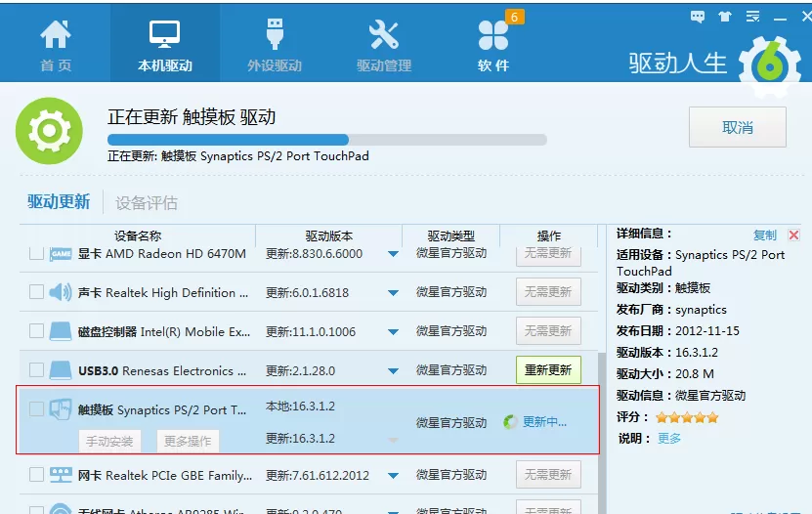The image size is (812, 514).
Task: Open the 首页 home icon
Action: pyautogui.click(x=56, y=34)
